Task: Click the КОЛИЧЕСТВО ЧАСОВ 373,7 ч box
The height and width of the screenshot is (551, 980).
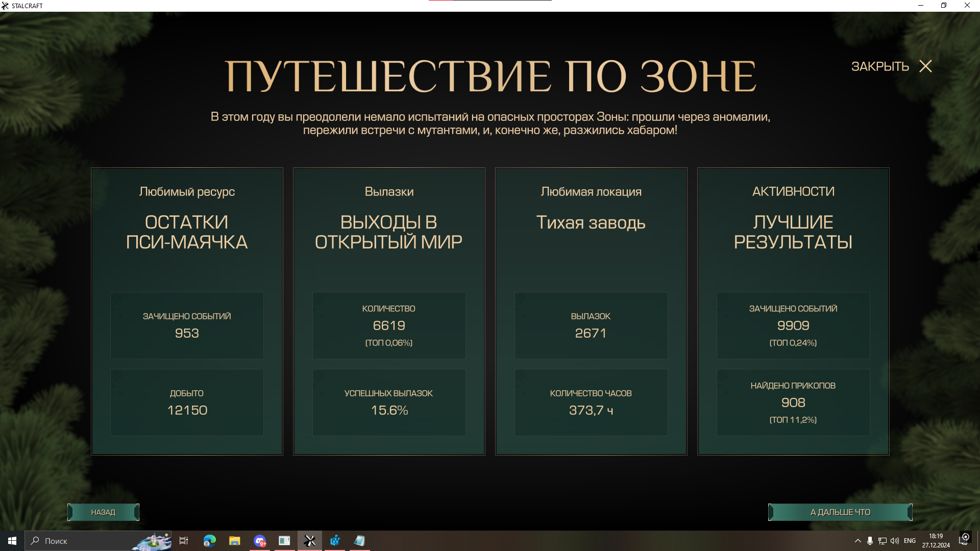Action: point(591,403)
